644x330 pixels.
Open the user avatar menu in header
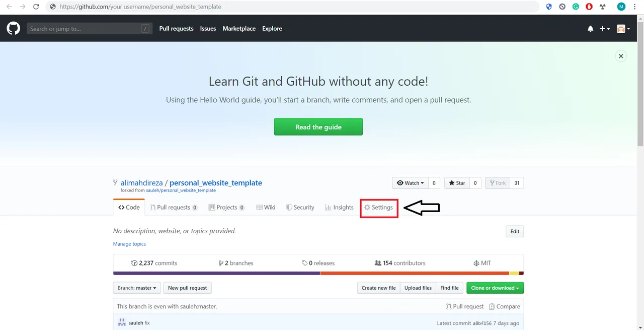pyautogui.click(x=623, y=29)
